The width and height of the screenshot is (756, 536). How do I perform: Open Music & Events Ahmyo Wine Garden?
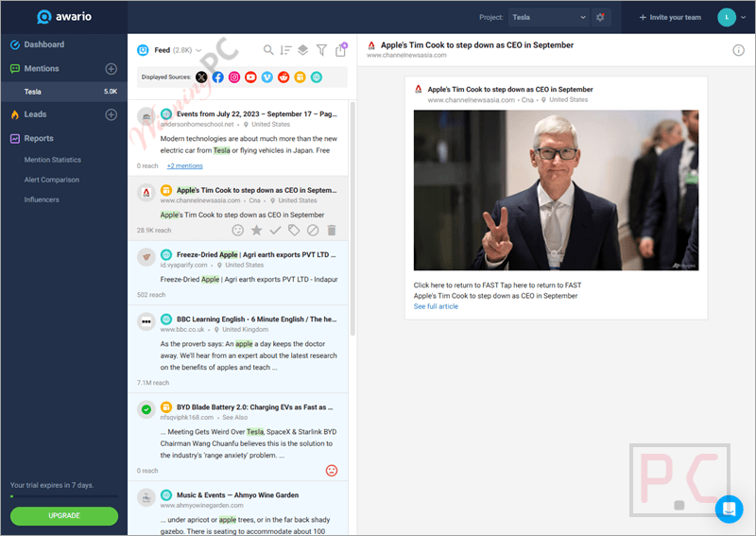point(238,508)
